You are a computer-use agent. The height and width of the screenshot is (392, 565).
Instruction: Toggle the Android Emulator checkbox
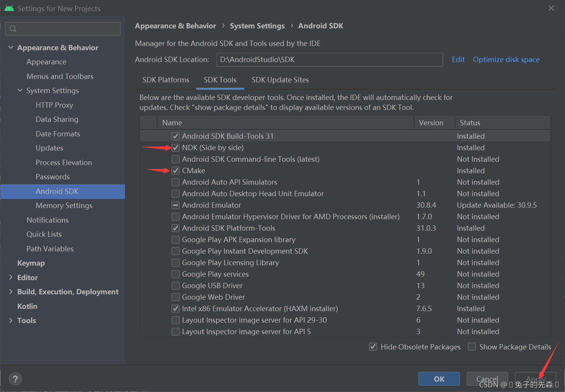(176, 205)
